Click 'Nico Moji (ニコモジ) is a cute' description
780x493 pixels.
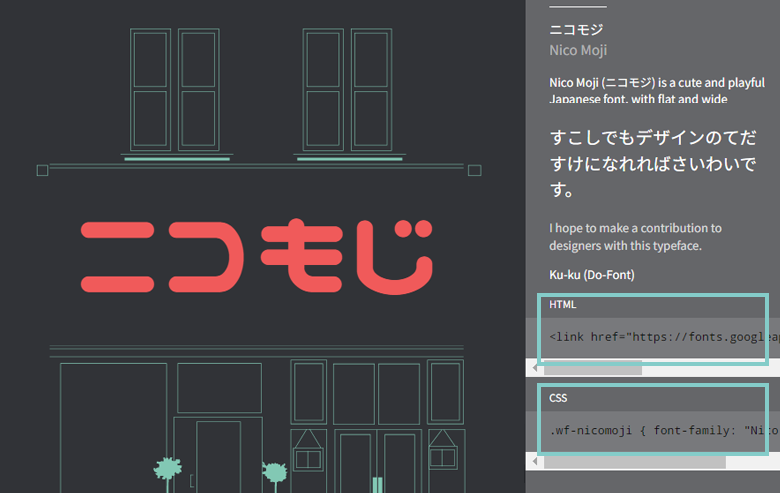point(657,90)
